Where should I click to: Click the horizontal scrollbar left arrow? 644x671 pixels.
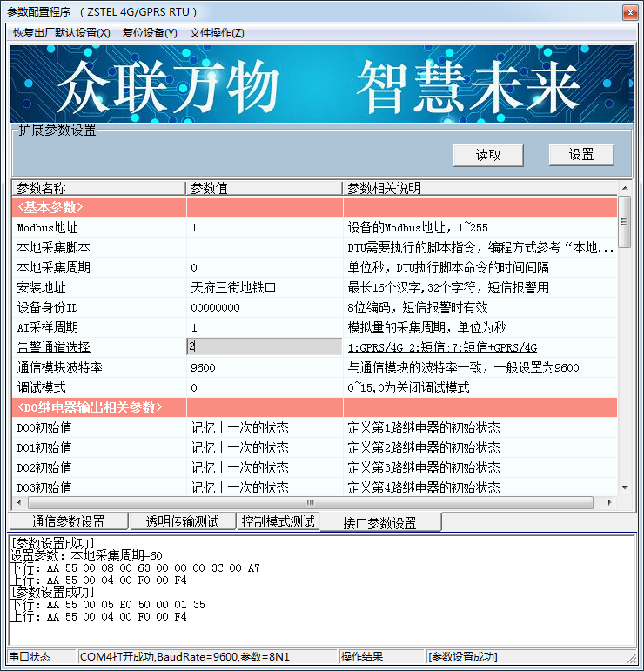point(19,502)
